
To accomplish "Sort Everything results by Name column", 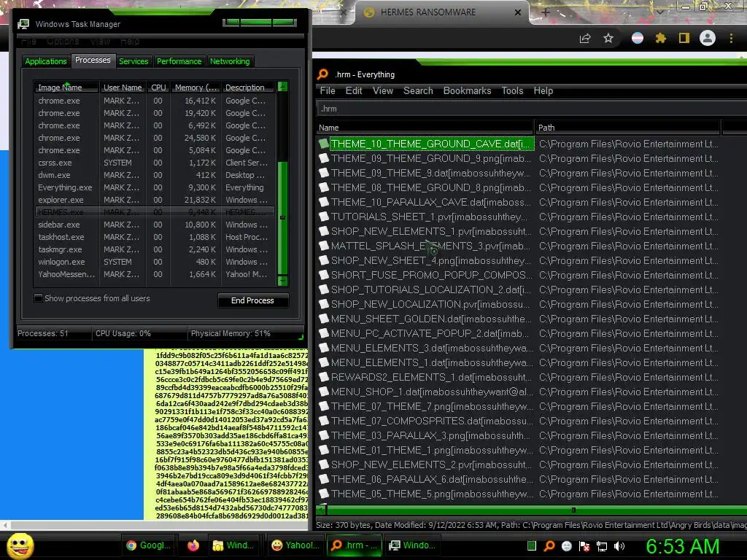I will [x=424, y=128].
